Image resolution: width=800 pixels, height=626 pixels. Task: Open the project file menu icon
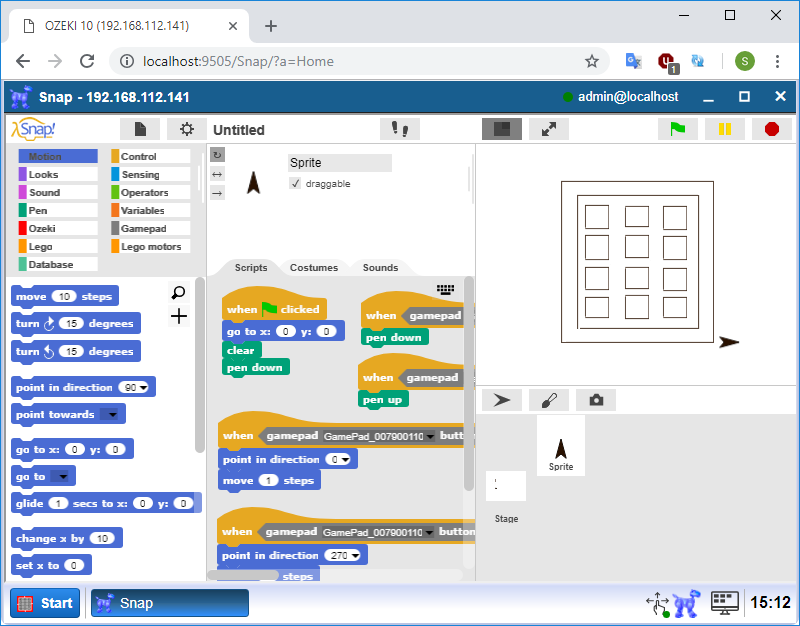[x=140, y=129]
